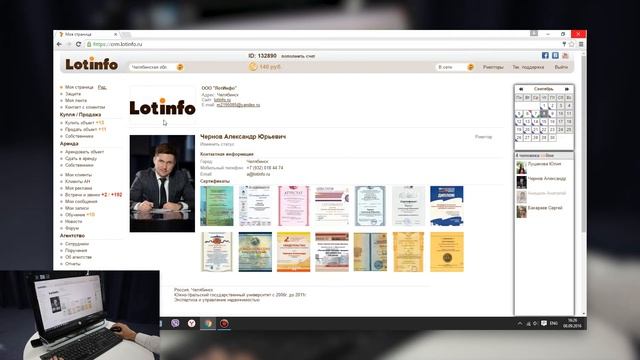Screen dimensions: 640x360
Task: Open Viber from the taskbar
Action: click(x=176, y=323)
